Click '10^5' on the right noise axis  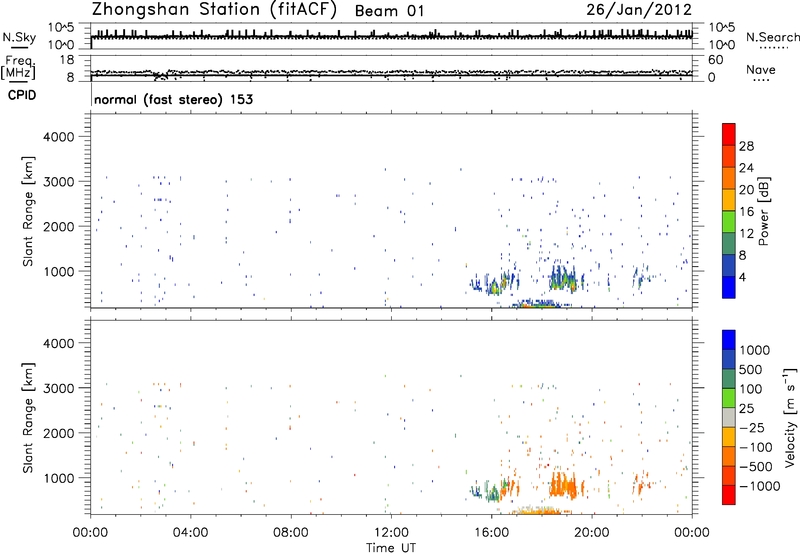722,28
